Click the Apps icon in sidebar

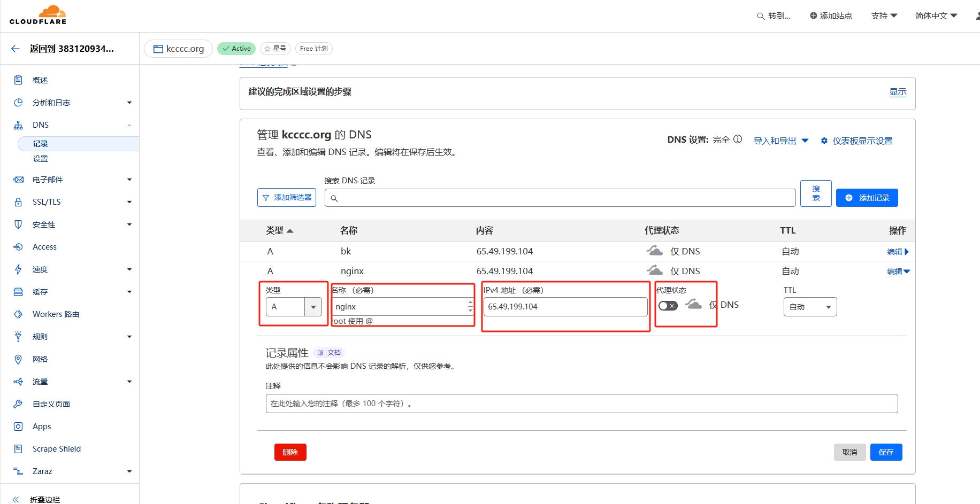point(18,427)
